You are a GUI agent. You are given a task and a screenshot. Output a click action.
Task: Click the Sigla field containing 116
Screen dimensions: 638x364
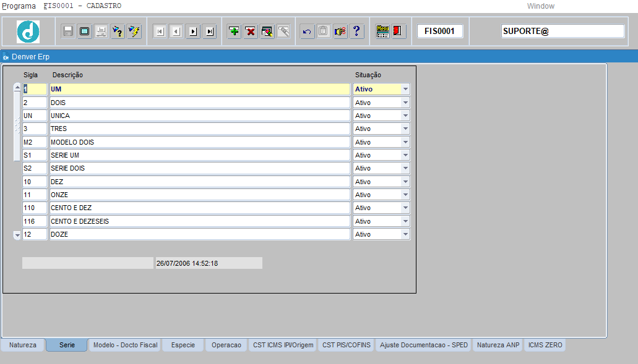pyautogui.click(x=35, y=221)
